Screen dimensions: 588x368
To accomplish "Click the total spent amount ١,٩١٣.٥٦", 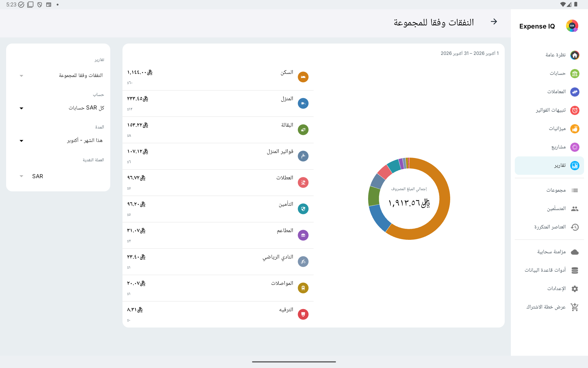I will (x=409, y=203).
